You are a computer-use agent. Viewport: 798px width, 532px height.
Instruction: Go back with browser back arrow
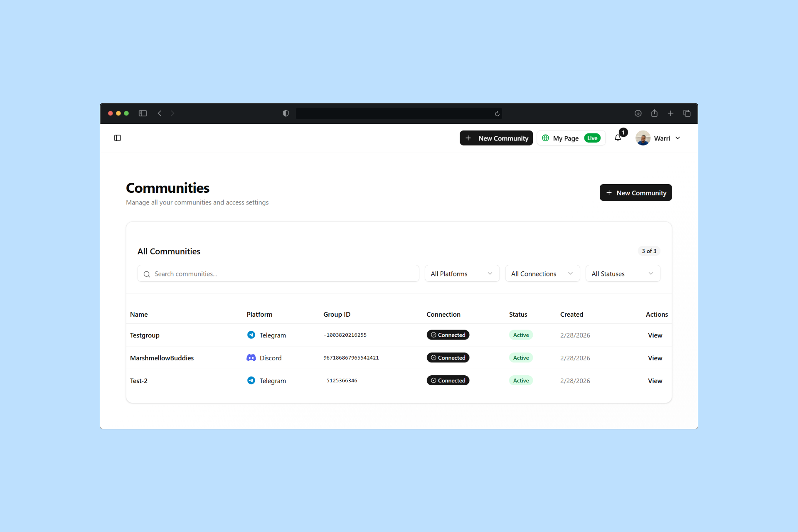(160, 113)
